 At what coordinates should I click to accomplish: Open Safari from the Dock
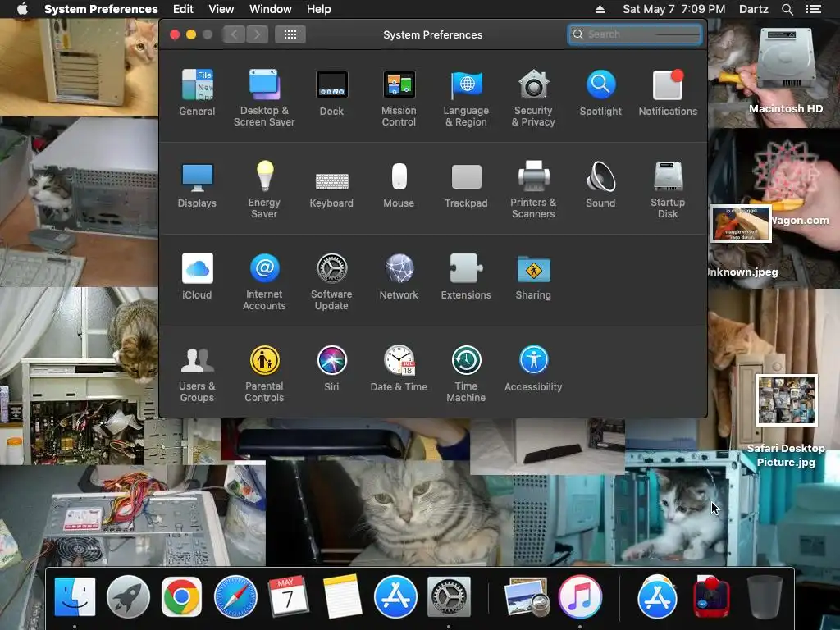235,596
